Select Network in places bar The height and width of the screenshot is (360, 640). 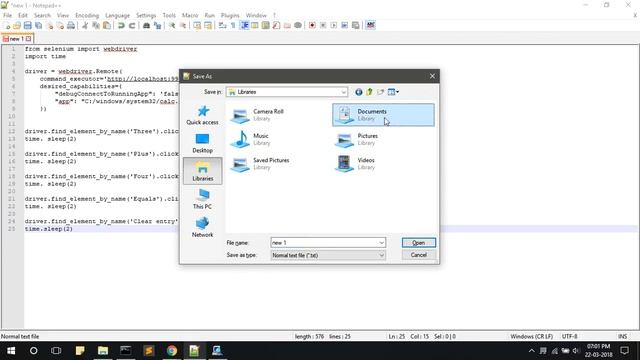coord(202,227)
